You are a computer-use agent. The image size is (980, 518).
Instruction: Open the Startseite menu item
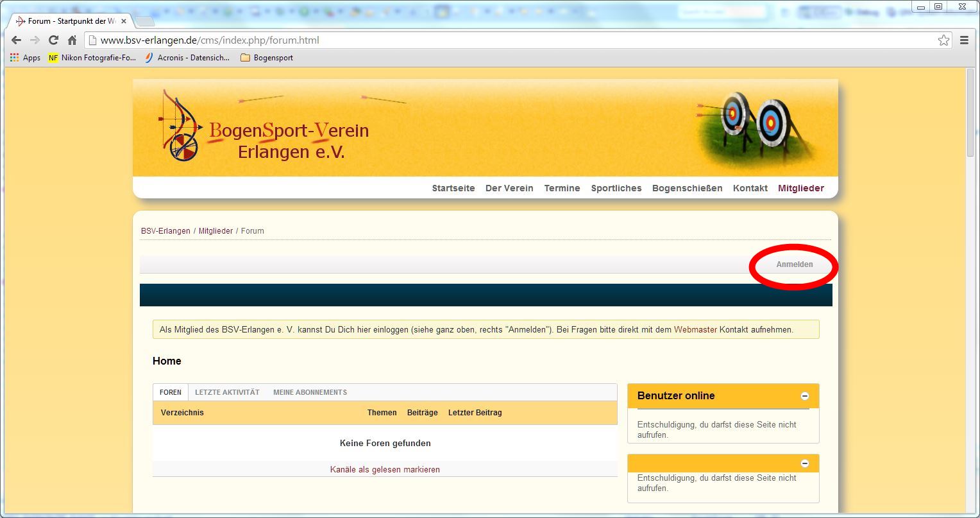453,188
